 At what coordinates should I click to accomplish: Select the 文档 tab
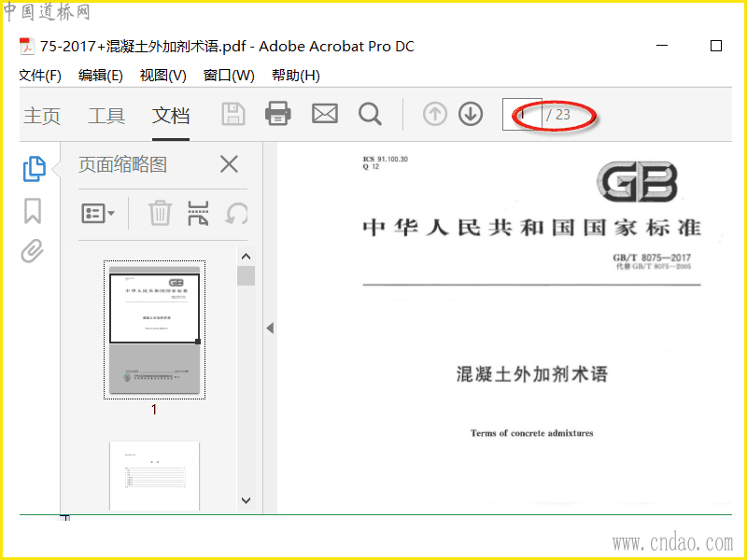pyautogui.click(x=171, y=116)
